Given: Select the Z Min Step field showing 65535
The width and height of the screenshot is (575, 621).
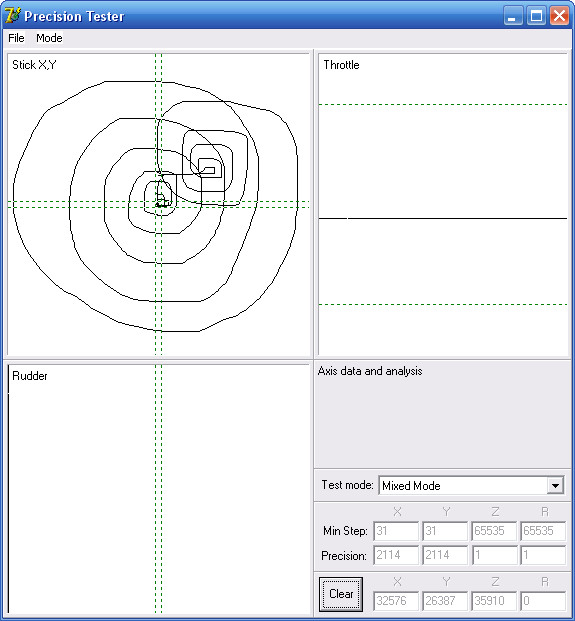Looking at the screenshot, I should 494,531.
